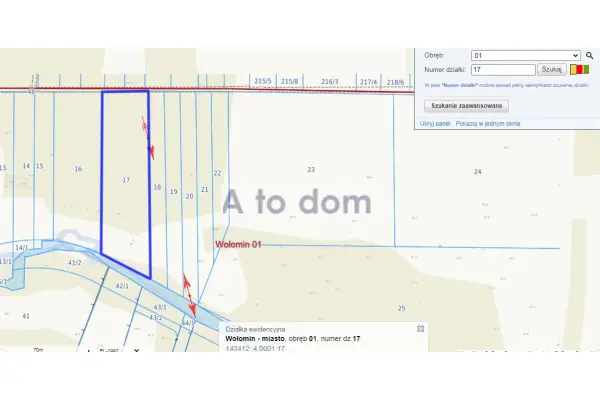
Task: Click parcel number 22 on the map
Action: point(217,173)
